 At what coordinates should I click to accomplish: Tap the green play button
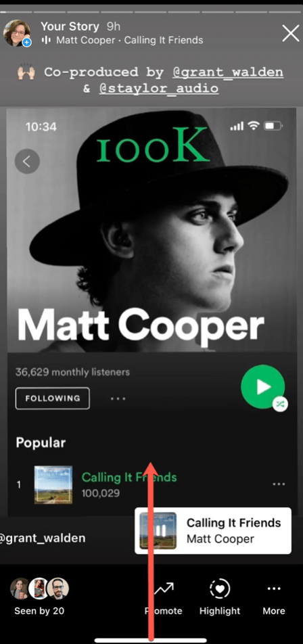coord(263,386)
